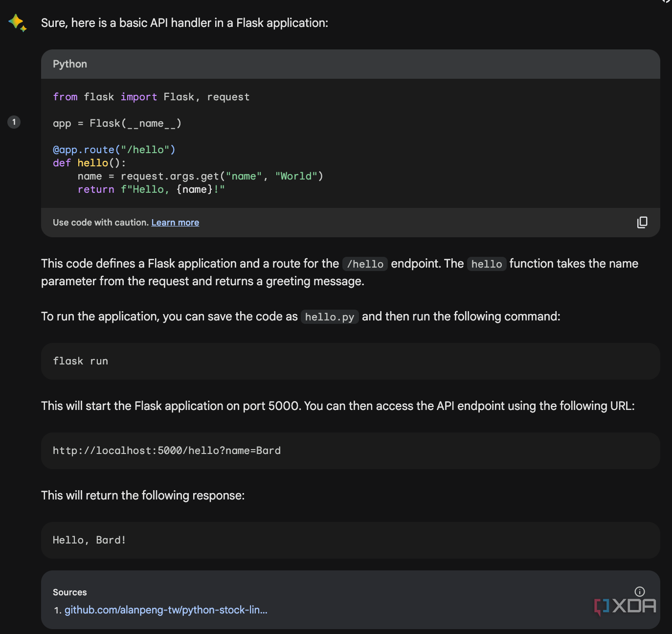
Task: Click the 'port 5000' sentence
Action: pos(338,406)
